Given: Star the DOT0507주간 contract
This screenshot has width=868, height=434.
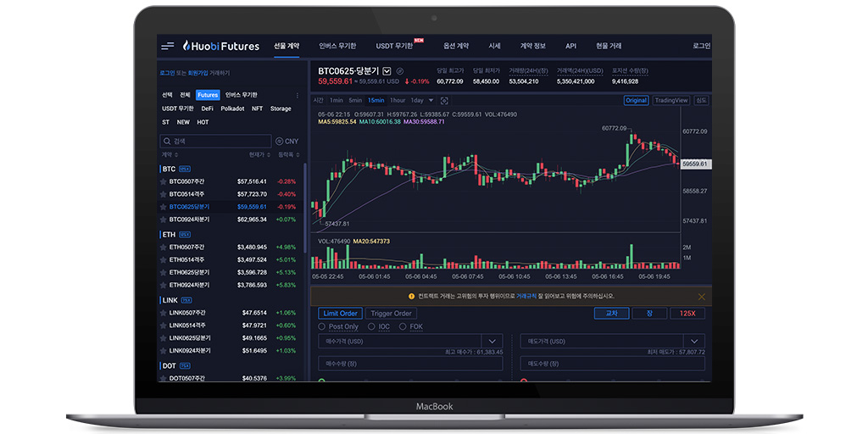Looking at the screenshot, I should [x=164, y=379].
